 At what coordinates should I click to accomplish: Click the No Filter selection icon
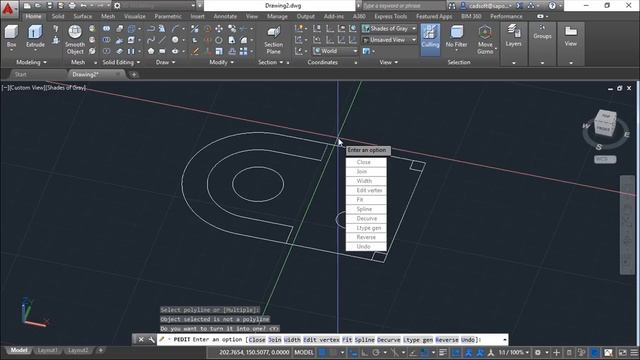point(456,37)
